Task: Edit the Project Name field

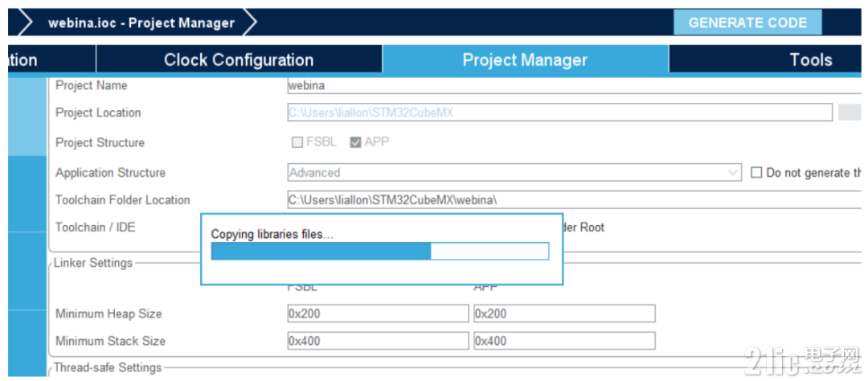Action: click(574, 85)
